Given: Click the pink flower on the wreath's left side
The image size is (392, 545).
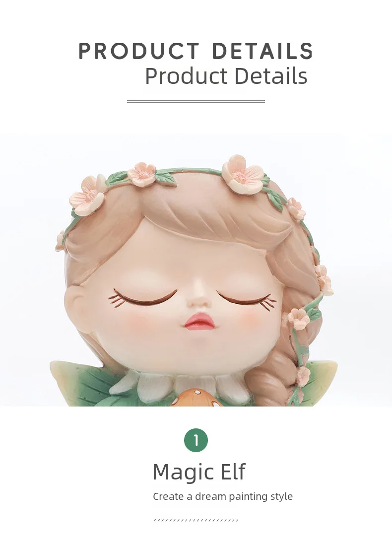Looking at the screenshot, I should click(x=87, y=194).
